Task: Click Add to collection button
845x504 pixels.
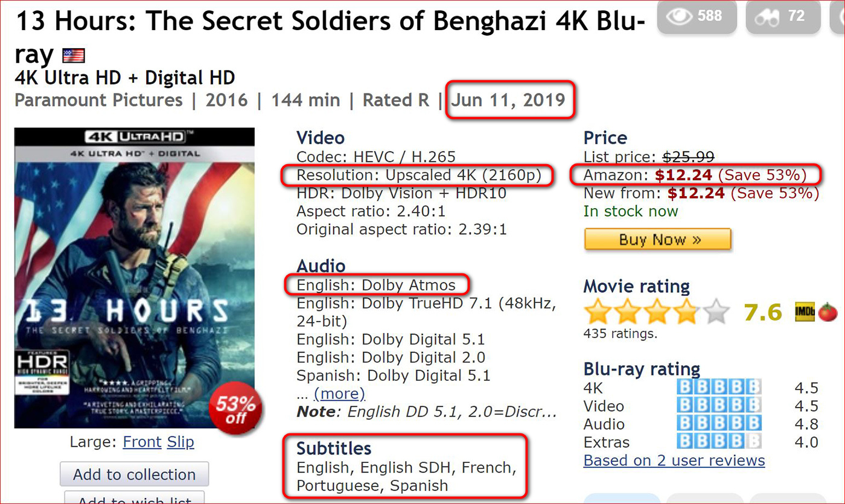Action: (x=134, y=474)
